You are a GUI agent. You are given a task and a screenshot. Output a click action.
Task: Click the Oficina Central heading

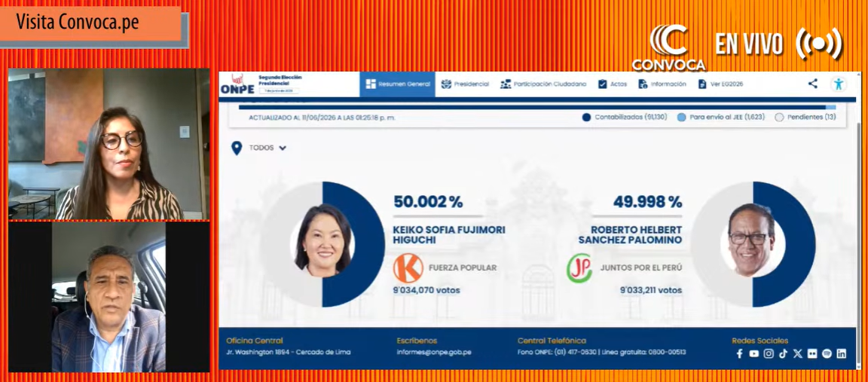(255, 341)
